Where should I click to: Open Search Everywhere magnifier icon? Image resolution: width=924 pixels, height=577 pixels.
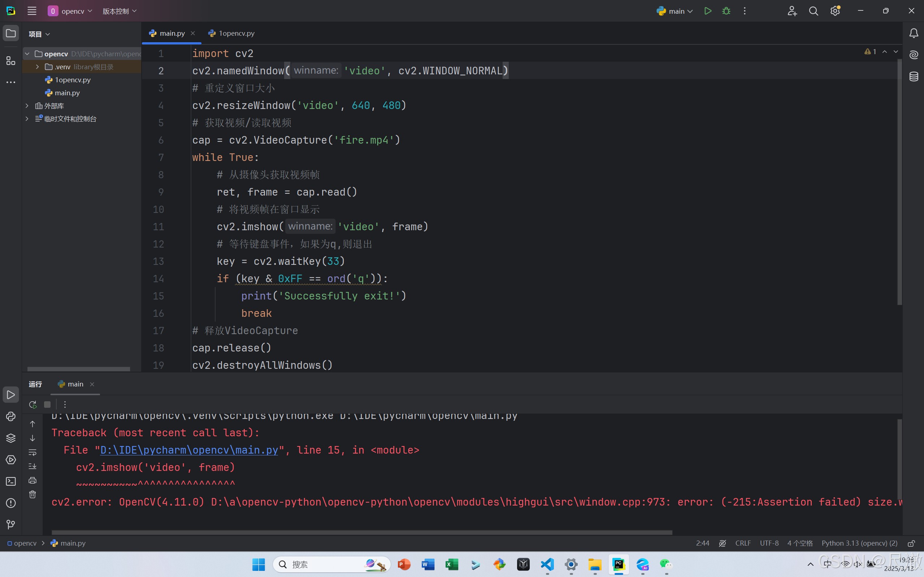tap(814, 11)
